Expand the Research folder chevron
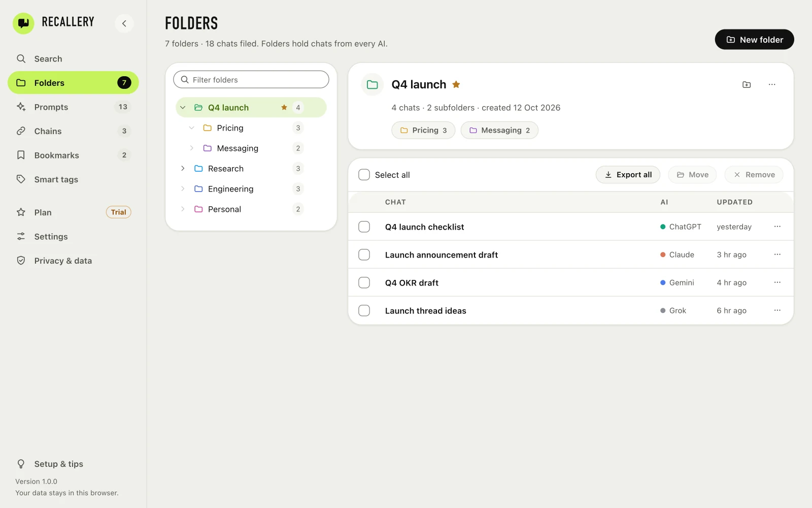The image size is (812, 508). tap(183, 168)
